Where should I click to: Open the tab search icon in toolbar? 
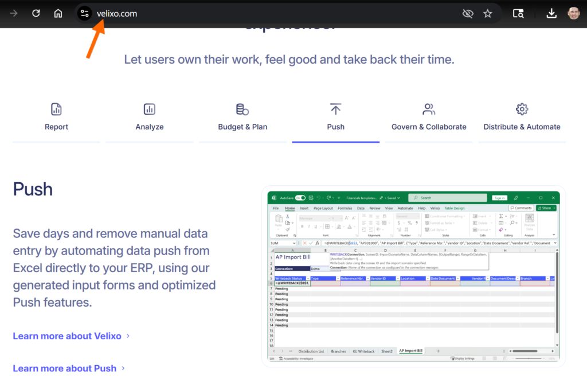click(x=518, y=14)
